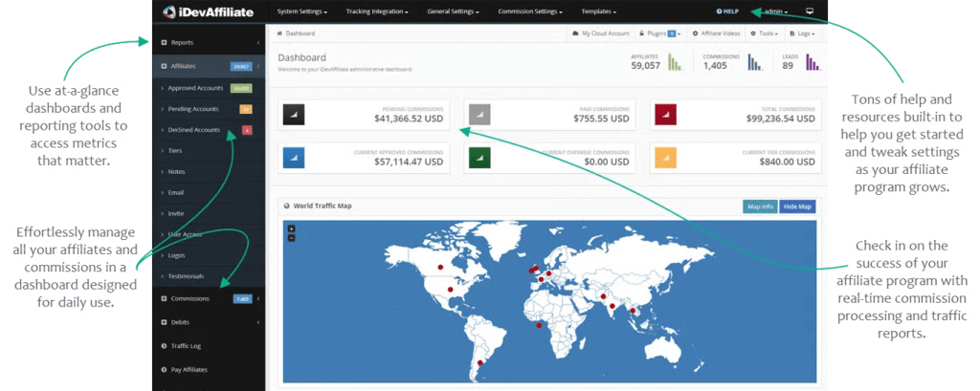
Task: Click the blue Current Approved Commissions icon
Action: 294,158
